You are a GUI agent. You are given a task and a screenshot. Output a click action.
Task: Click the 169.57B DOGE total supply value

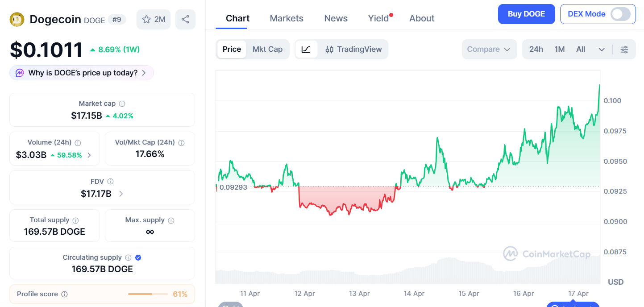(x=54, y=232)
